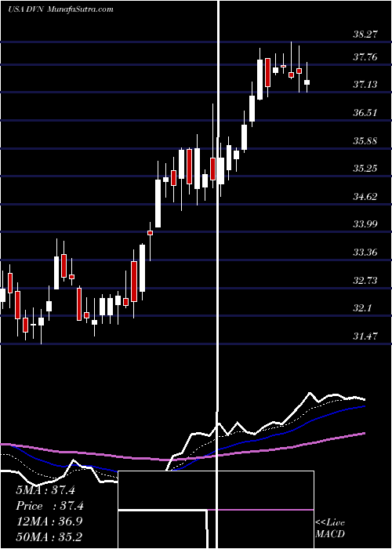Select the 31.47 price axis label
Screen dimensions: 392x549
coord(365,336)
